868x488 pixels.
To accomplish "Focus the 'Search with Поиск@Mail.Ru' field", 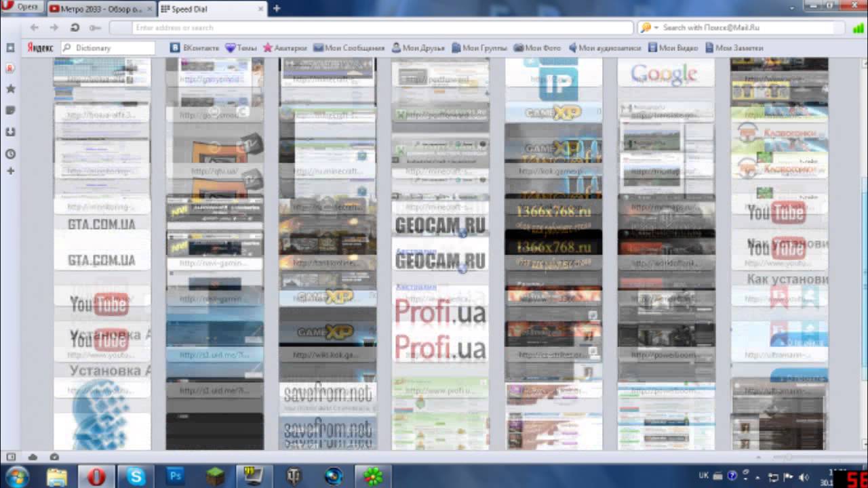I will (748, 28).
